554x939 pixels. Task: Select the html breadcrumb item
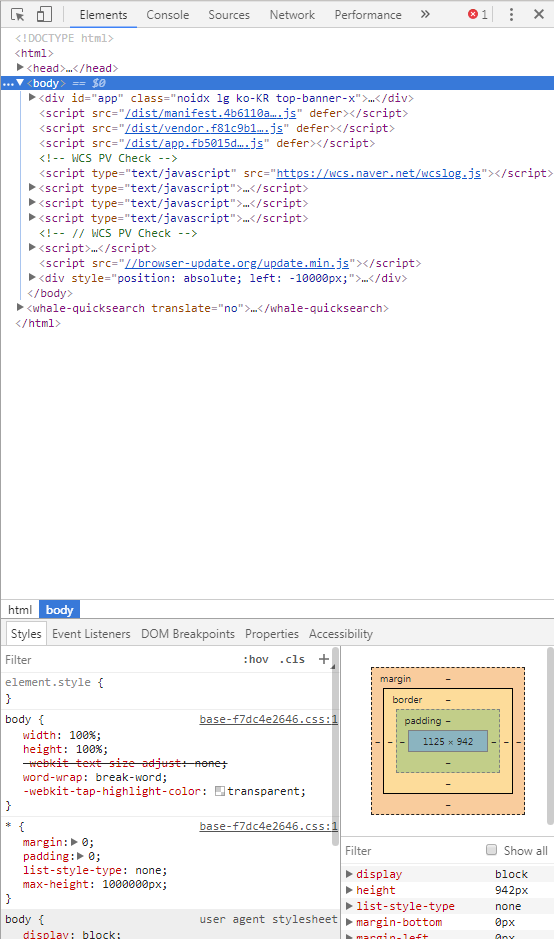click(20, 610)
